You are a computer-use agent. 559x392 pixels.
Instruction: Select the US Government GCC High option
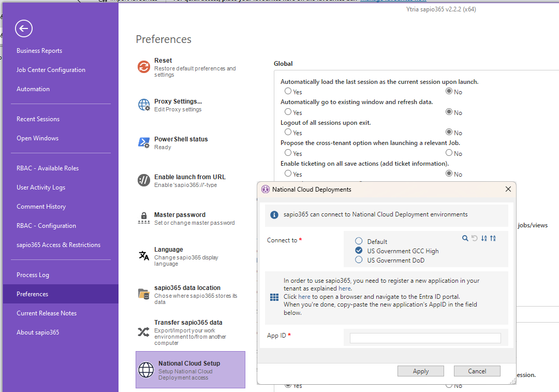point(359,251)
